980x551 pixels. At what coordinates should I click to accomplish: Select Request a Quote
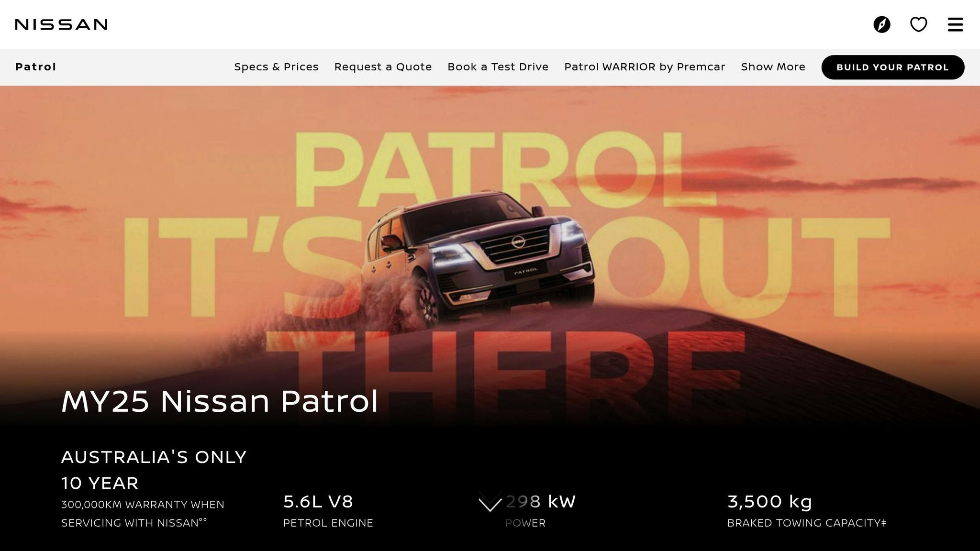(x=383, y=67)
